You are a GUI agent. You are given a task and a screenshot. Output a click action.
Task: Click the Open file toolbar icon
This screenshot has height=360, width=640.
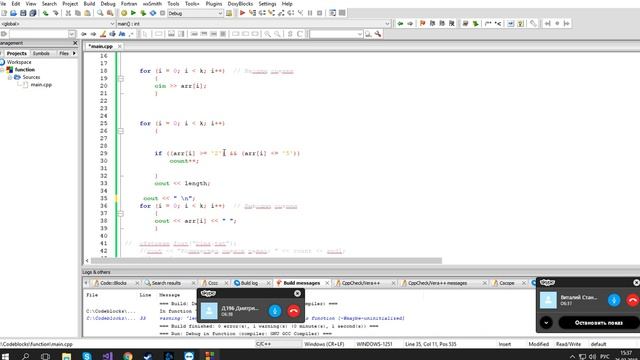pyautogui.click(x=13, y=13)
